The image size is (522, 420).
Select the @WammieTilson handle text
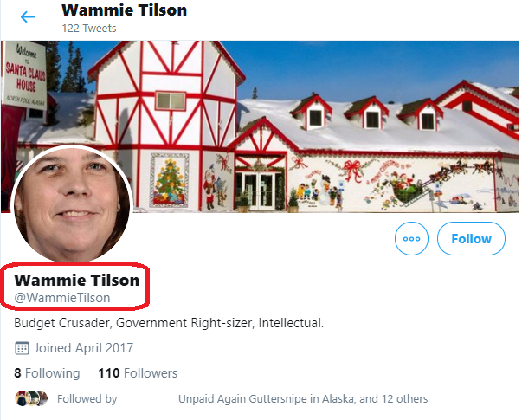click(62, 298)
